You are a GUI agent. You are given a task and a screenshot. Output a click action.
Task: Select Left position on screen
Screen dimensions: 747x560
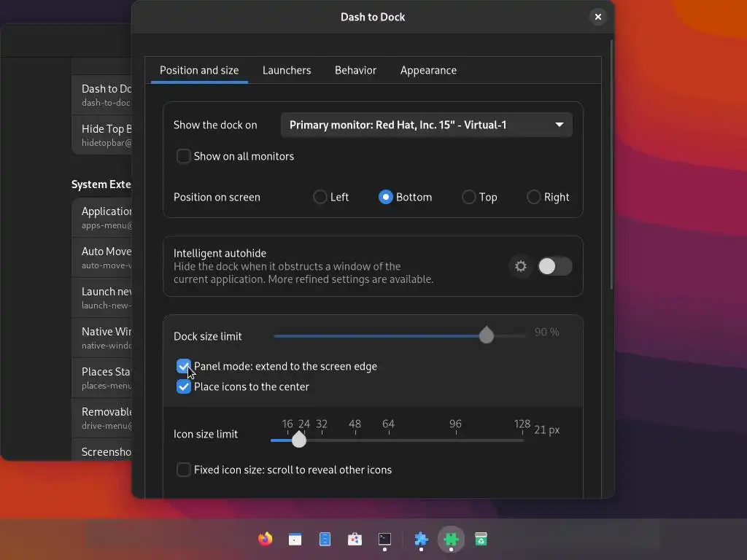coord(320,197)
